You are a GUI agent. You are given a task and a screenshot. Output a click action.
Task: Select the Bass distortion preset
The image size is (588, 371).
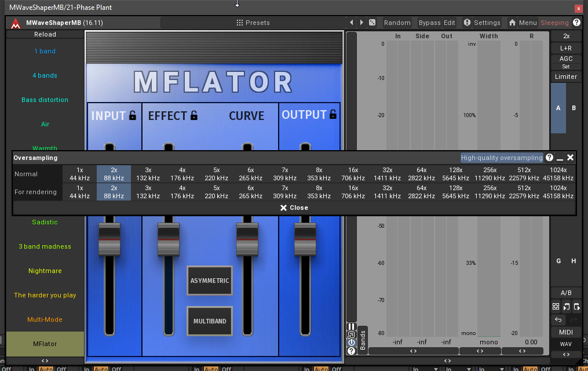click(x=45, y=100)
